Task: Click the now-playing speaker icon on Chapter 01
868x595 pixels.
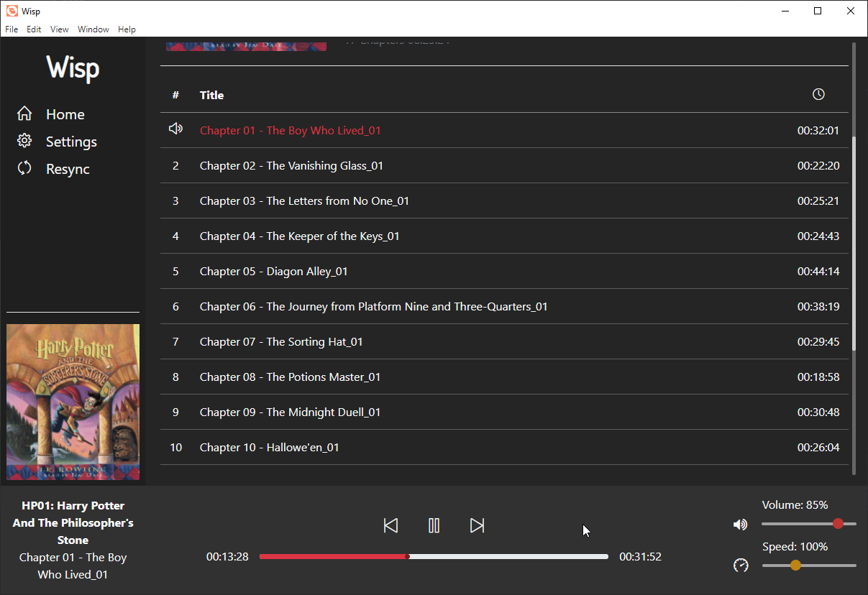Action: tap(175, 129)
